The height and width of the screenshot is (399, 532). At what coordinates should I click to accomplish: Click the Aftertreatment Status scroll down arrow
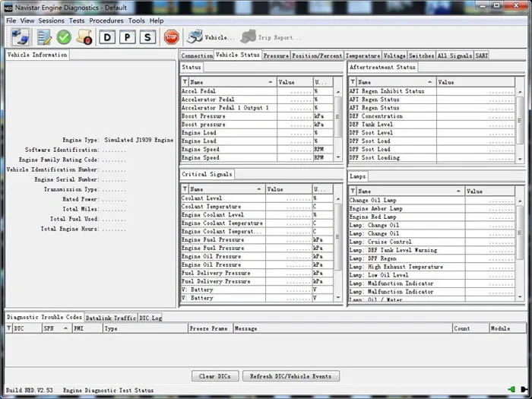point(520,158)
